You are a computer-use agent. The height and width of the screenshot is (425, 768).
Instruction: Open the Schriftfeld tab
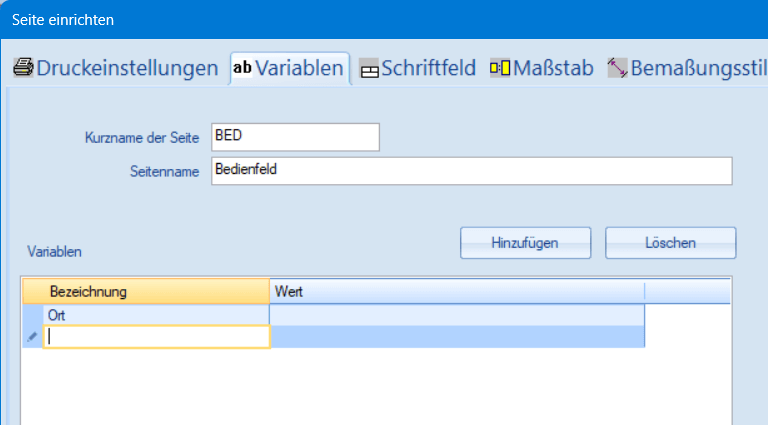428,68
